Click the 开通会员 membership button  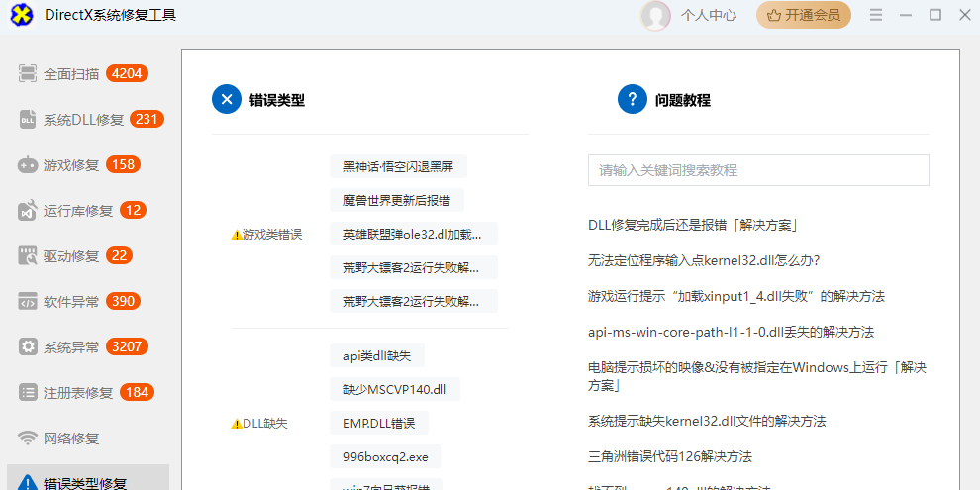tap(803, 15)
